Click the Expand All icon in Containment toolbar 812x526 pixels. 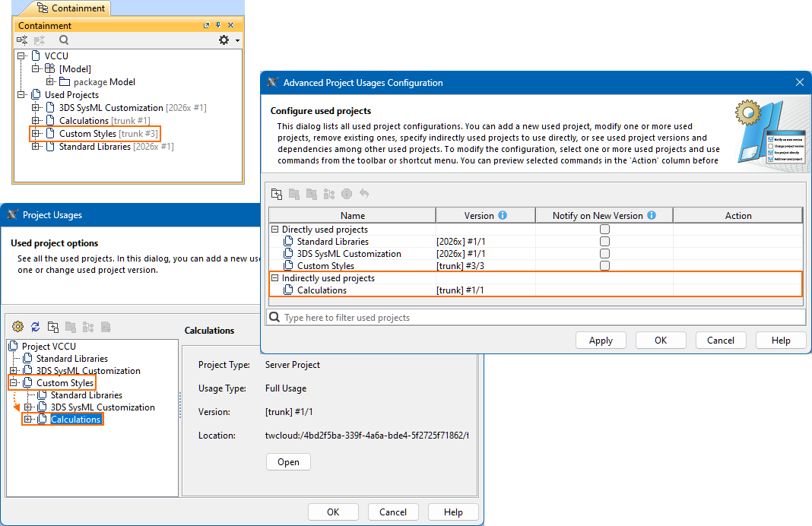click(x=22, y=40)
